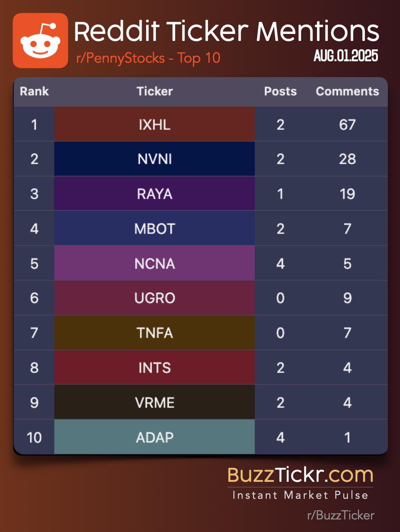The width and height of the screenshot is (400, 532).
Task: Click the MBOT ticker cell
Action: coord(155,228)
